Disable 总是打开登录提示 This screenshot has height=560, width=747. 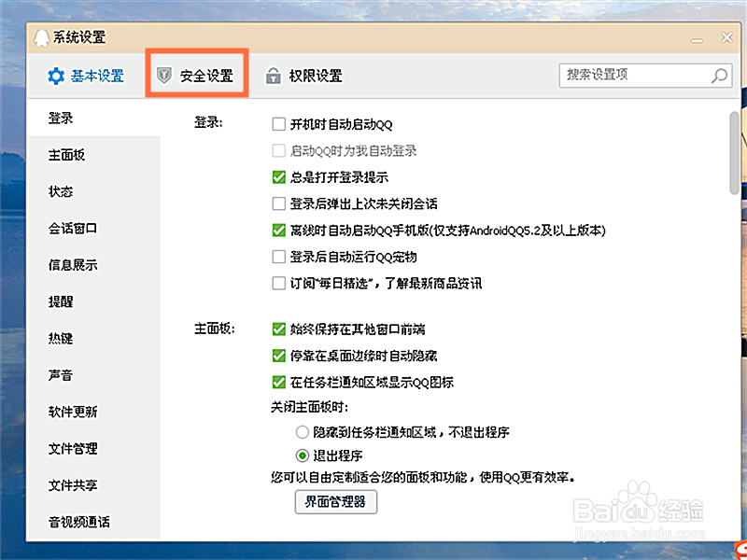tap(278, 176)
